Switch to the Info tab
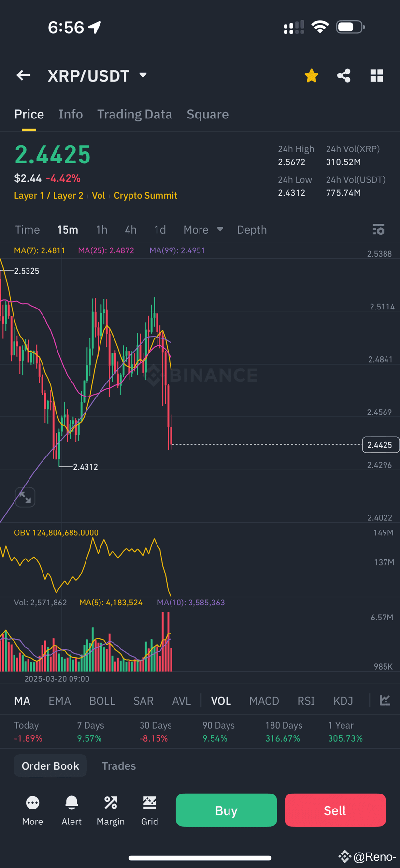 [71, 114]
